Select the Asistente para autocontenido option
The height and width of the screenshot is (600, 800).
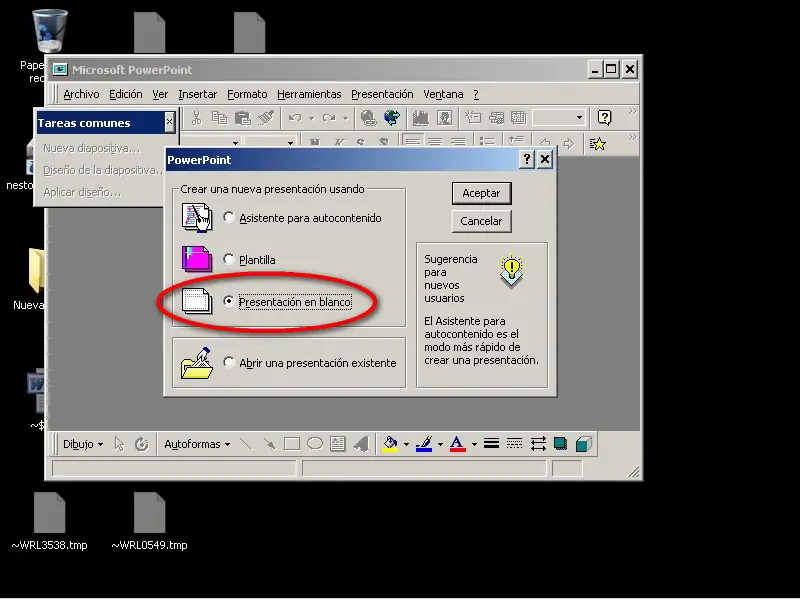click(x=230, y=218)
